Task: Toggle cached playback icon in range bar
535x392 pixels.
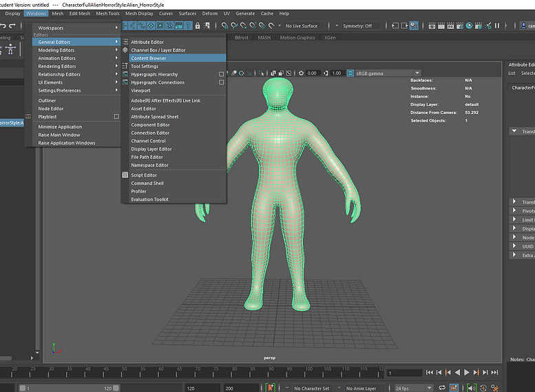Action: (454, 388)
